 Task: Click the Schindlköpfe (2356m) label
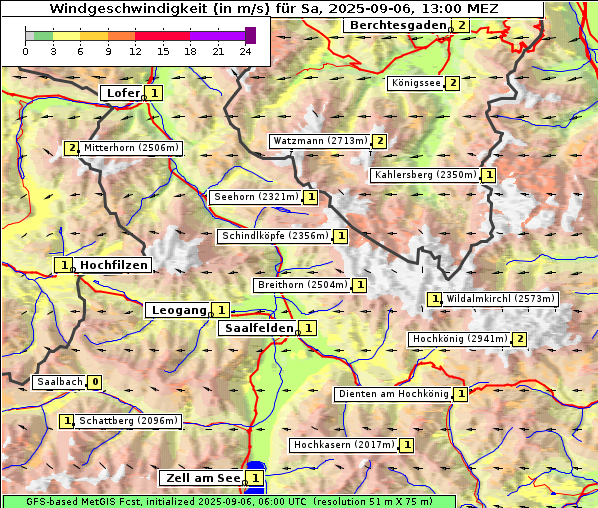point(275,236)
